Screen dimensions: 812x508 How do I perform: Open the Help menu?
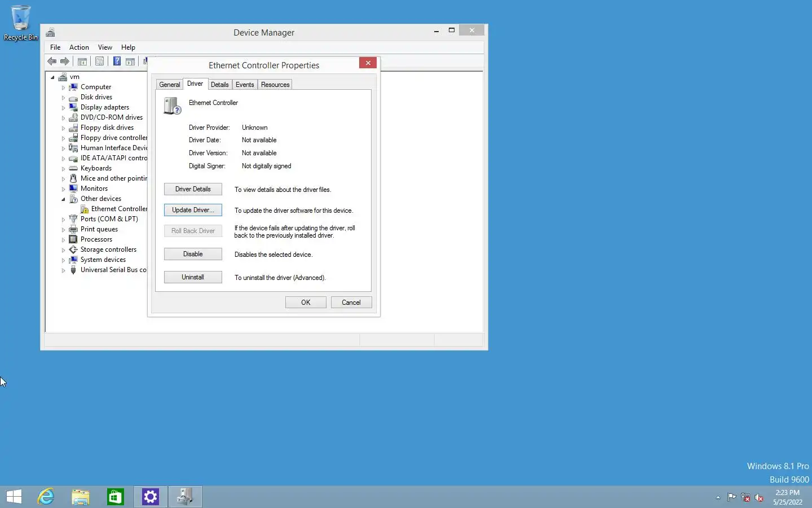pos(128,47)
